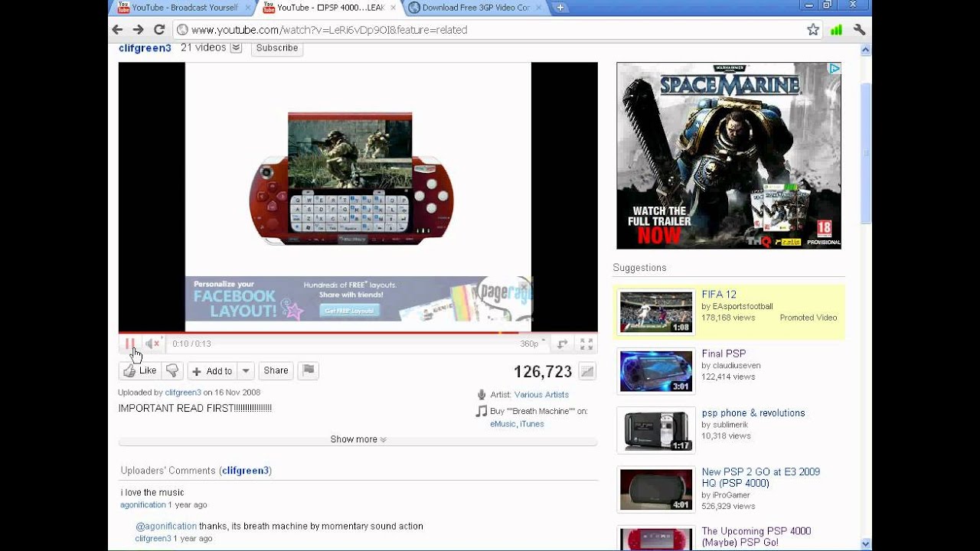Open uploader clifgreen3 link below video
980x551 pixels.
pyautogui.click(x=183, y=393)
